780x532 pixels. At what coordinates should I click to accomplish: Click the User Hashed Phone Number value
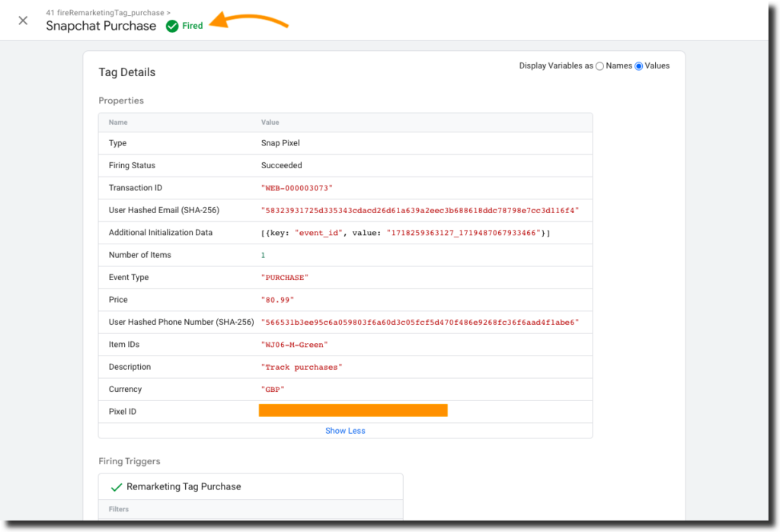tap(420, 323)
